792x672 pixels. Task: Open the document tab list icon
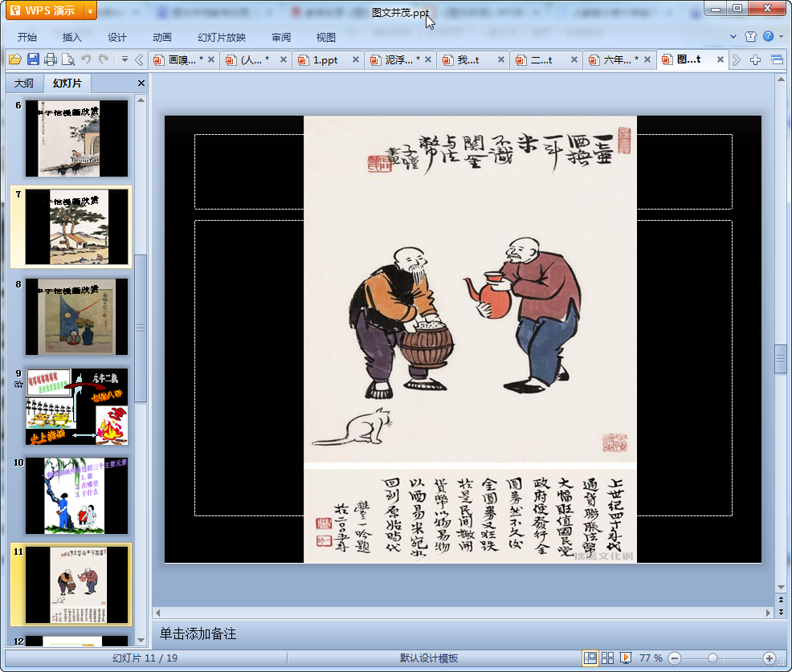pos(777,59)
